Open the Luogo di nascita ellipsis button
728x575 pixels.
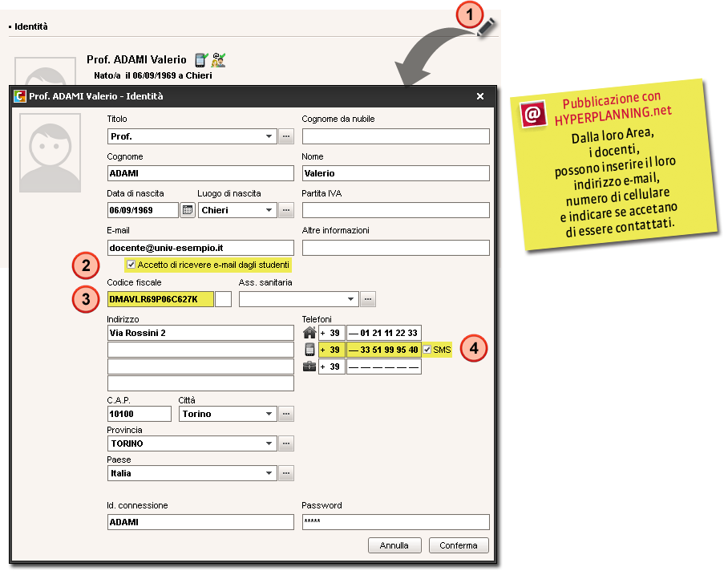(x=286, y=210)
